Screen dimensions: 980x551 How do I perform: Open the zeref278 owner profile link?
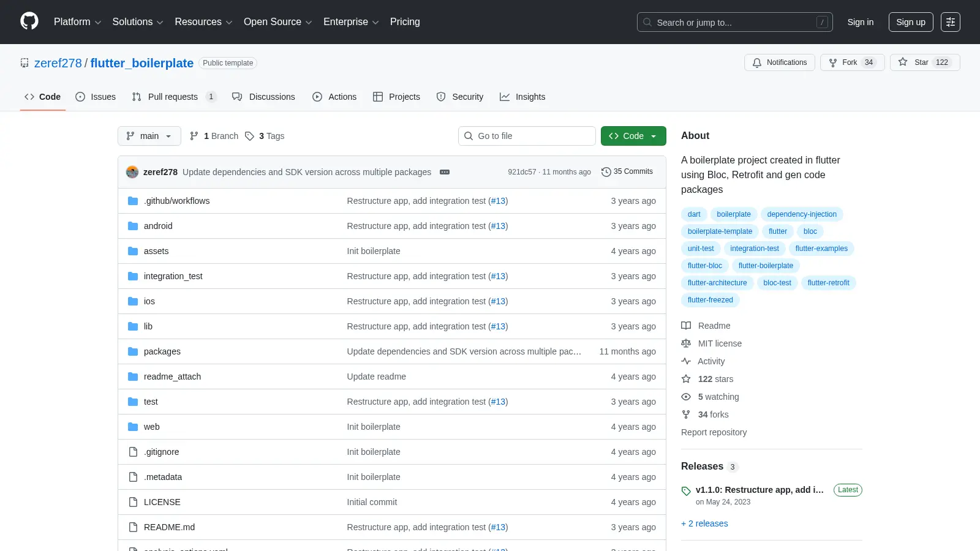(x=58, y=63)
